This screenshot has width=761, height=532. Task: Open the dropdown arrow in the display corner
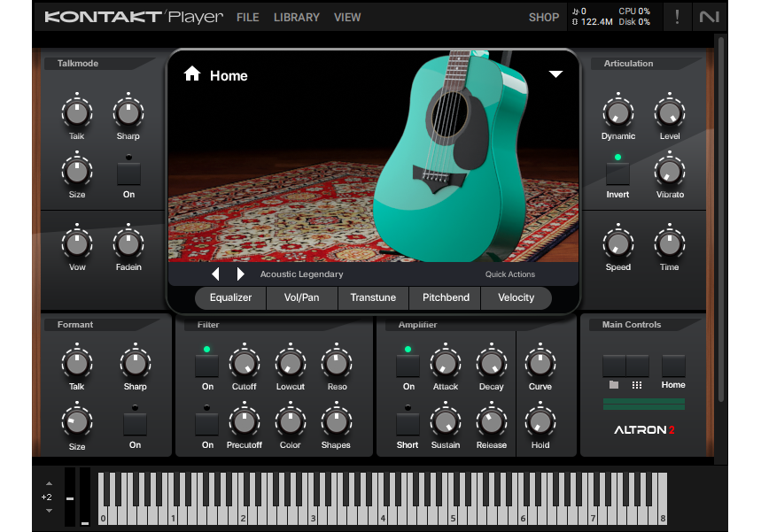[555, 74]
